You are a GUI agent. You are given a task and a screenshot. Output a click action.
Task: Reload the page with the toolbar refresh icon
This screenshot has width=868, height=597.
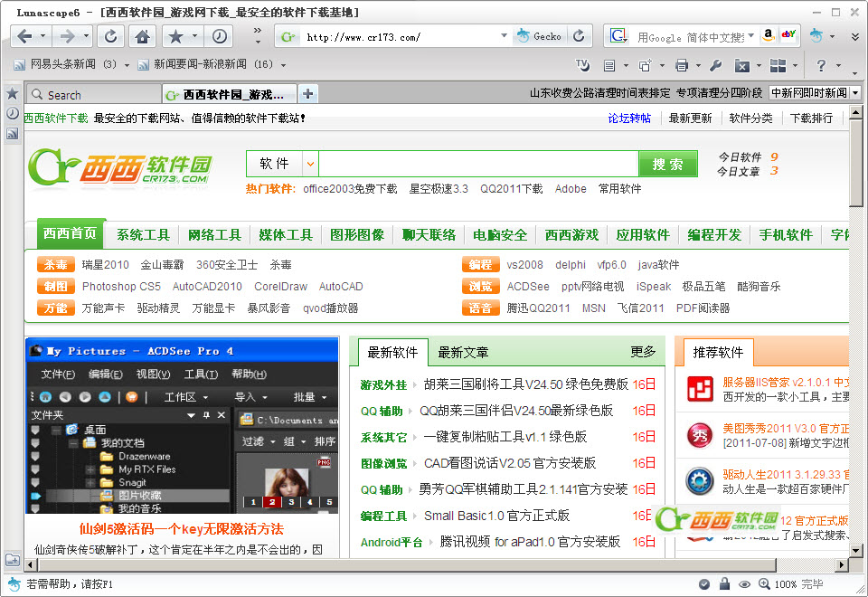tap(110, 36)
